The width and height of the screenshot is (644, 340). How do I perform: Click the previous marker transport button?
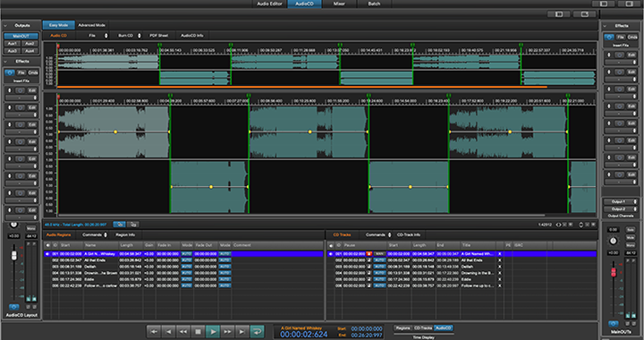[168, 331]
